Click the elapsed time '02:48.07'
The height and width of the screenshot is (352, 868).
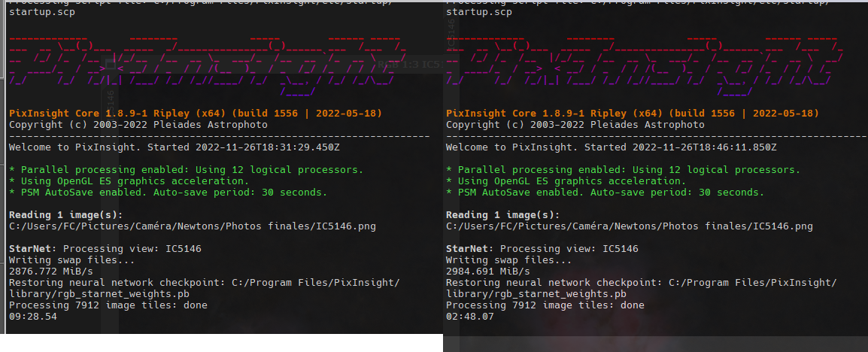[469, 317]
